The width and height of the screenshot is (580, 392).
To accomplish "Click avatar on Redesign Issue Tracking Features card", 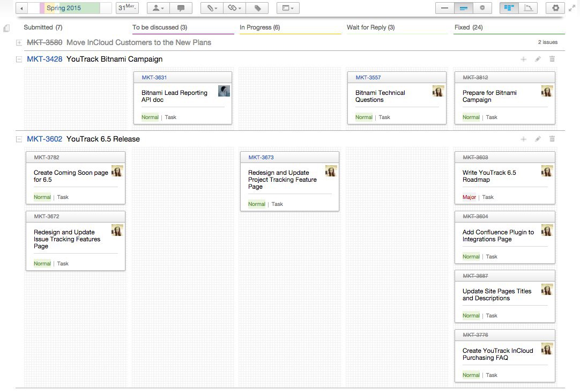I will tap(117, 230).
